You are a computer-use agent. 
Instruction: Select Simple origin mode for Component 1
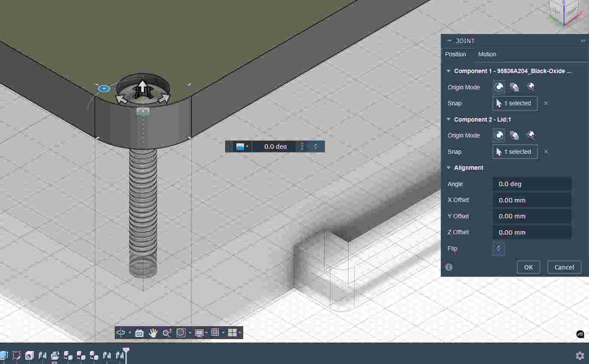(498, 87)
